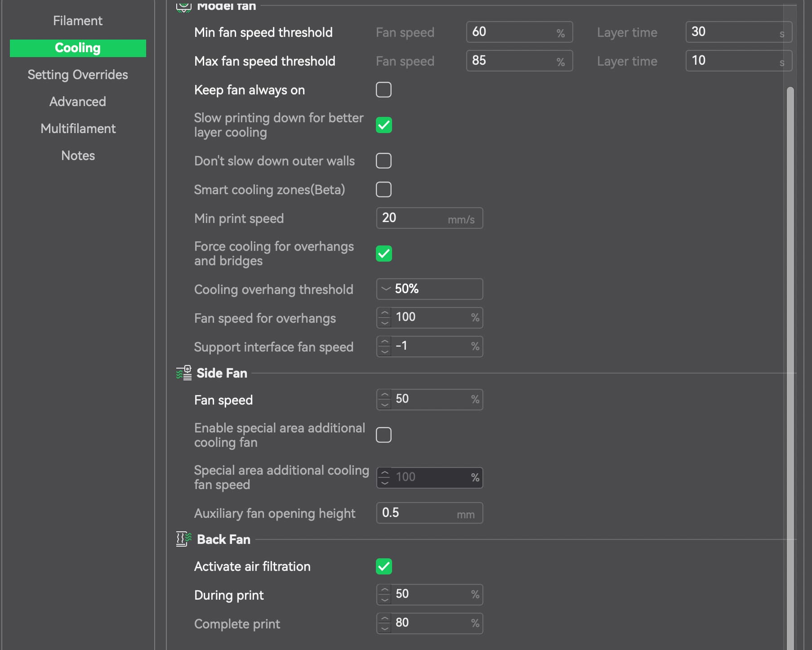Decrease During print back fan speed

pos(384,600)
